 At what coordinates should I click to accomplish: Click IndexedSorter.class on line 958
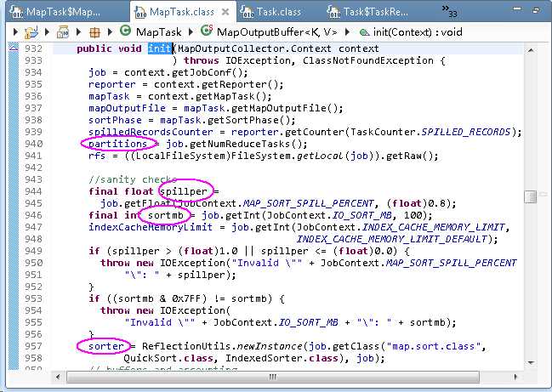282,358
